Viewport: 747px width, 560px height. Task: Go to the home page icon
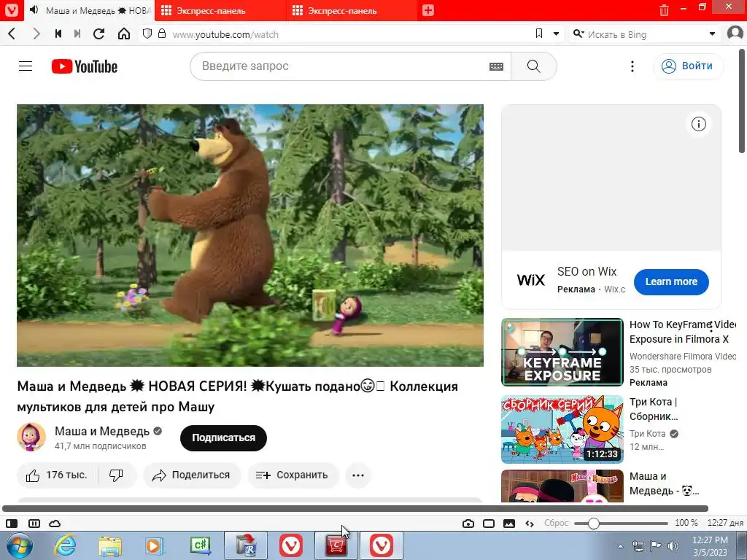pyautogui.click(x=124, y=34)
